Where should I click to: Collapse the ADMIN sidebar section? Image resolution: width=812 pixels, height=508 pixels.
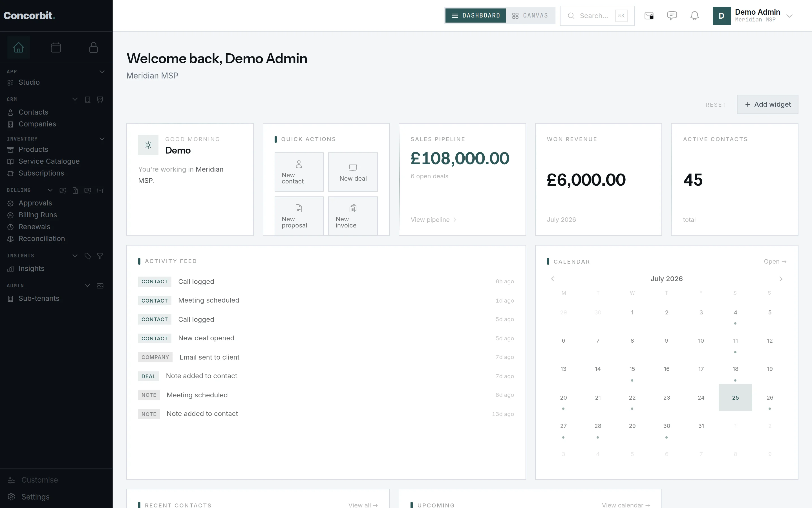pyautogui.click(x=87, y=286)
